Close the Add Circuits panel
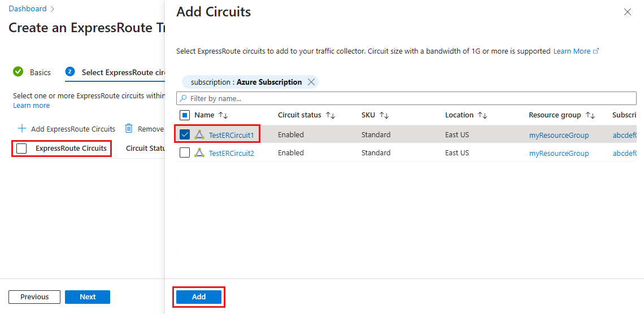The image size is (644, 314). pos(627,12)
